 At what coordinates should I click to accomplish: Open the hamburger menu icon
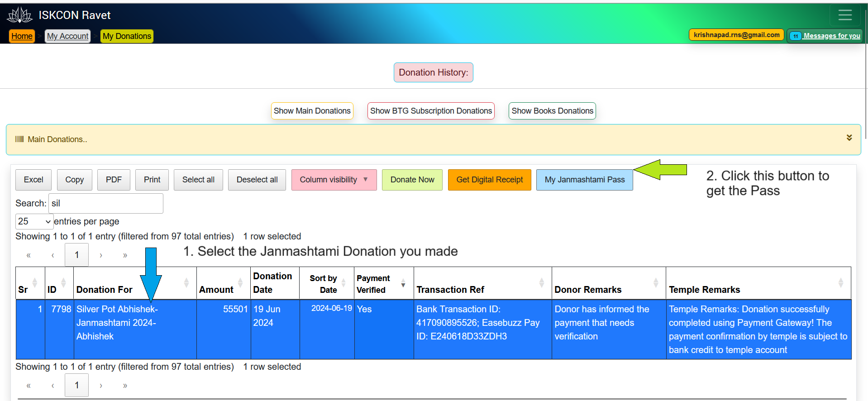845,15
